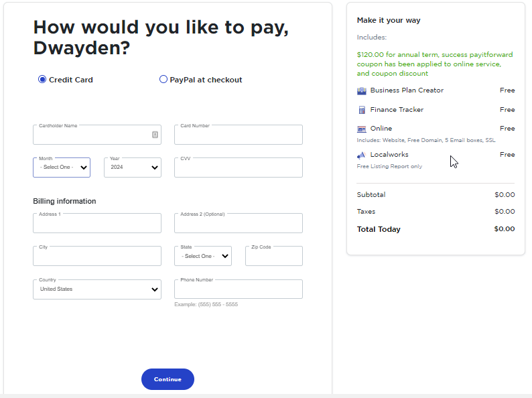The width and height of the screenshot is (532, 398).
Task: Click the Localworks icon
Action: [362, 155]
